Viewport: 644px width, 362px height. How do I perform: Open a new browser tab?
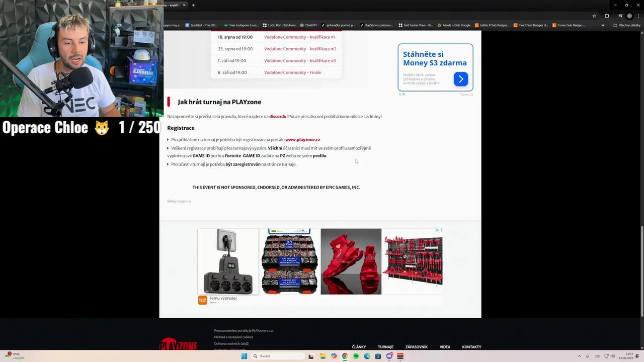[193, 5]
